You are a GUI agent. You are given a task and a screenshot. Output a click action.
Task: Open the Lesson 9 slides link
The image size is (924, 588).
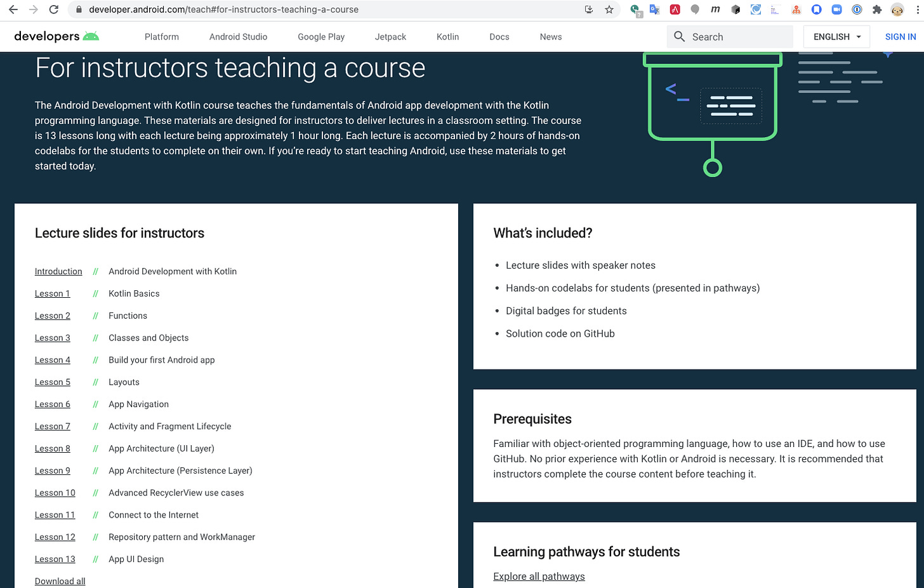(53, 471)
